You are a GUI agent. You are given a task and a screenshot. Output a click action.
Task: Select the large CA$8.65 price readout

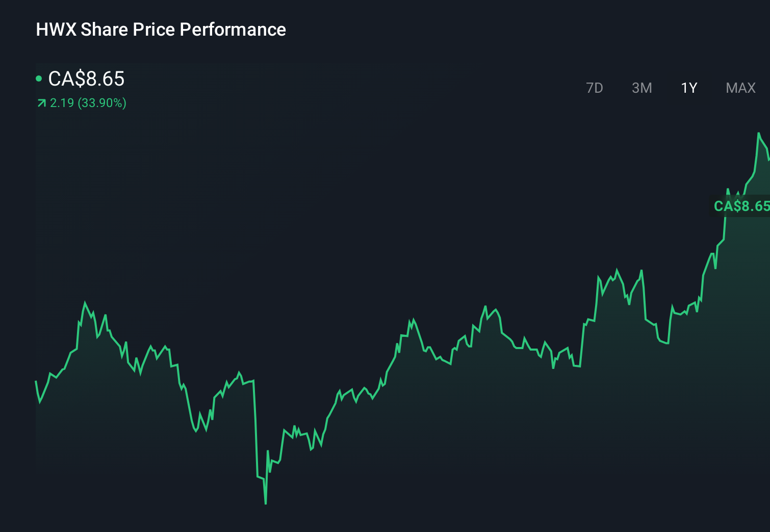click(x=86, y=79)
